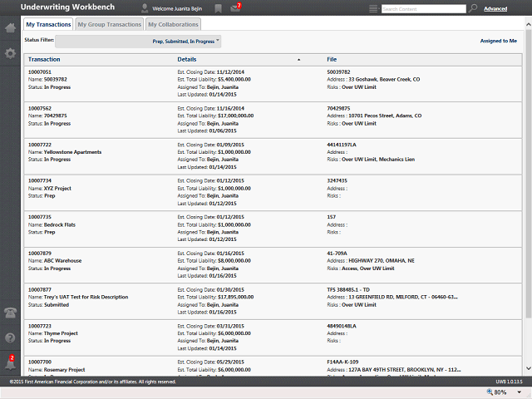Open transaction 10007734
This screenshot has width=532, height=399.
[x=40, y=181]
